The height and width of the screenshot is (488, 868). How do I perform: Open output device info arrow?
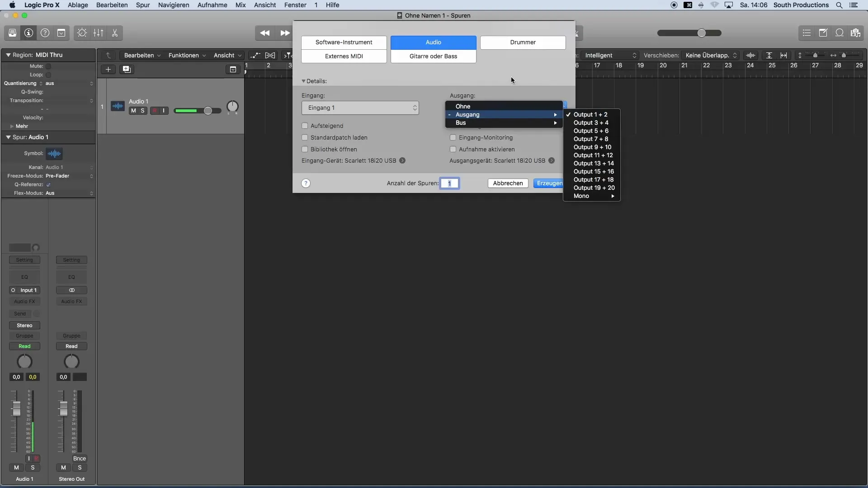(552, 160)
